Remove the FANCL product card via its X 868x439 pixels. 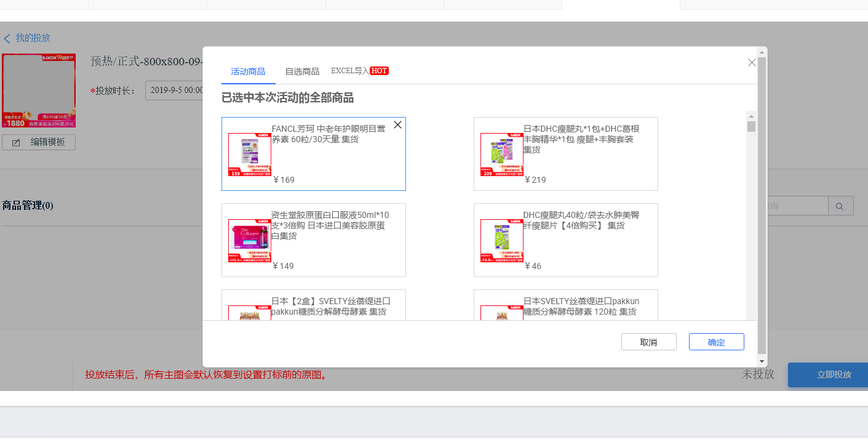(397, 125)
